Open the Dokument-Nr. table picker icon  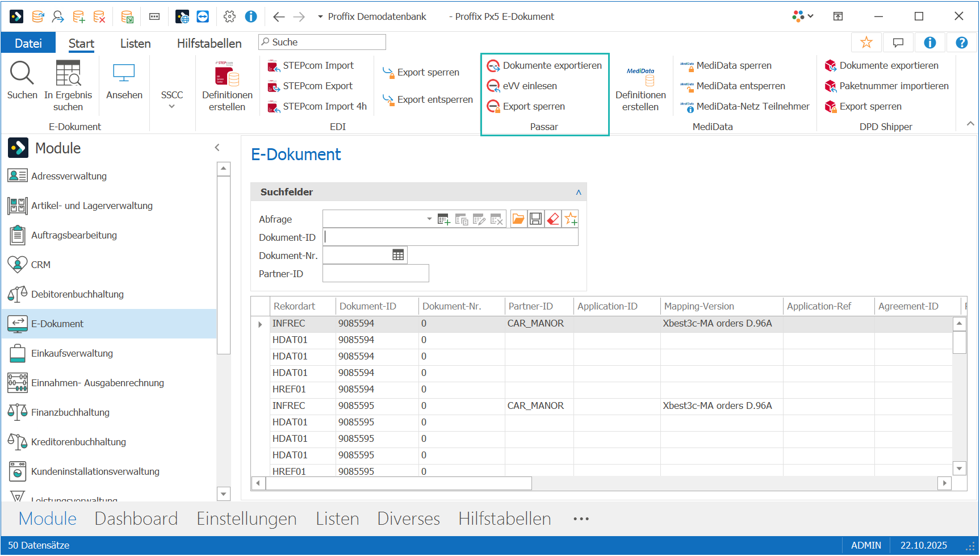click(x=399, y=256)
